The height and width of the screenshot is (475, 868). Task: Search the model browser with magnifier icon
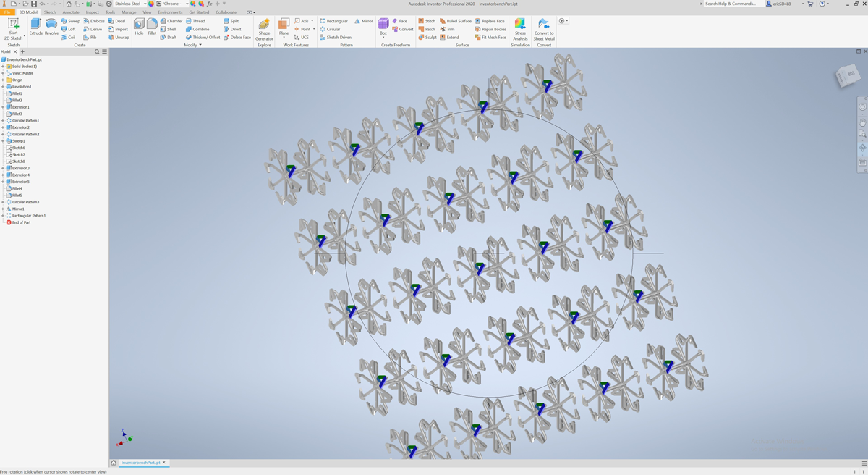97,52
